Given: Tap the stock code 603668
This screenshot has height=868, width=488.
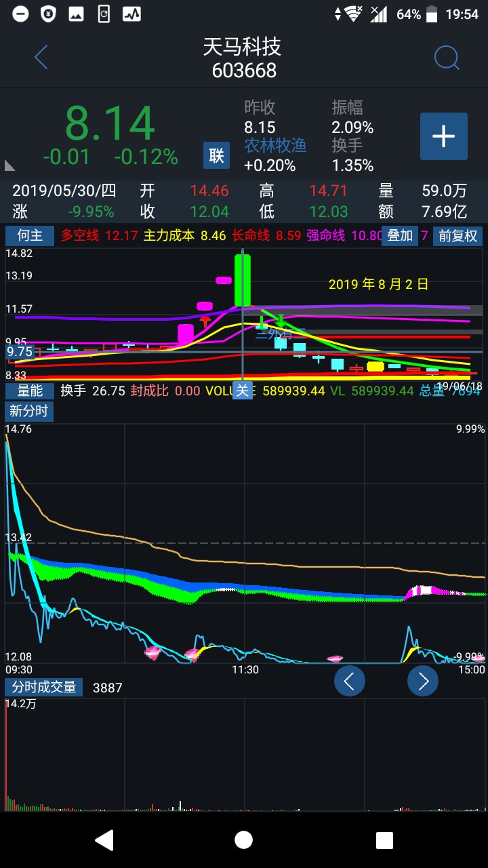Looking at the screenshot, I should (244, 71).
